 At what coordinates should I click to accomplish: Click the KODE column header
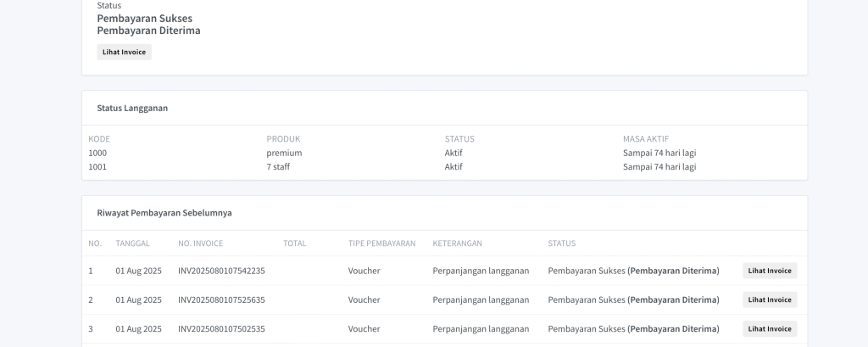[99, 139]
